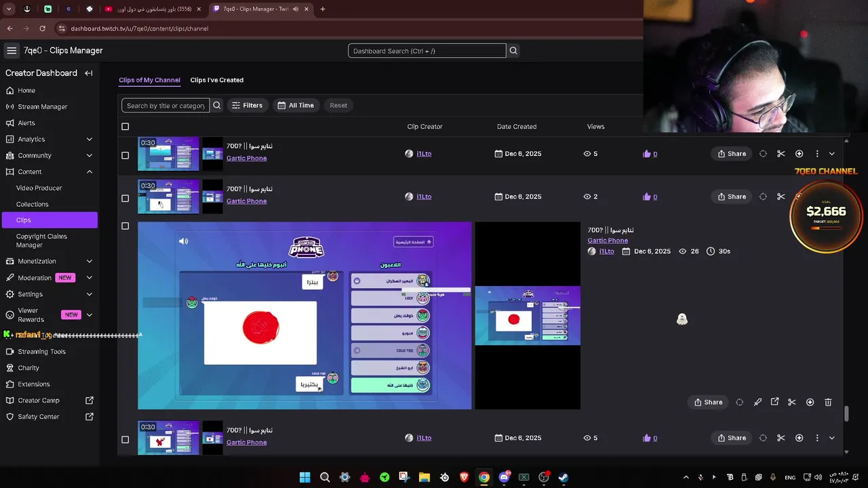Open Alerts in the sidebar
Viewport: 868px width, 488px height.
[x=26, y=123]
